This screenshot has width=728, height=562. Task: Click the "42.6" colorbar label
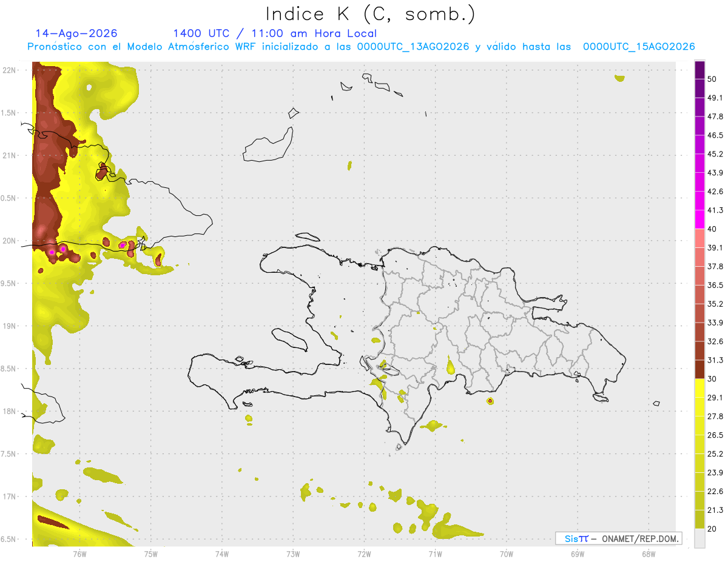click(x=715, y=192)
